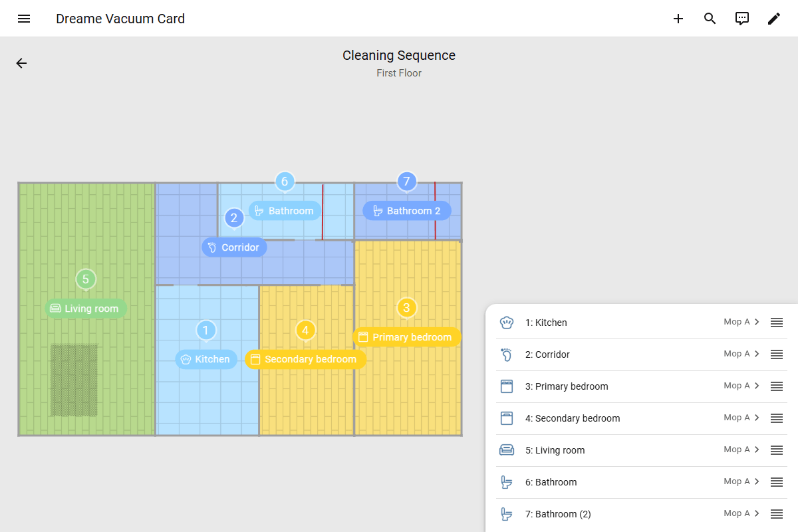Click the plus add icon in header
The image size is (798, 532).
(678, 19)
